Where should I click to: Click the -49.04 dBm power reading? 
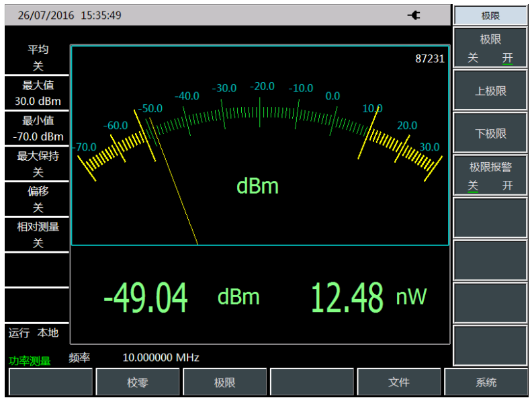tap(181, 297)
